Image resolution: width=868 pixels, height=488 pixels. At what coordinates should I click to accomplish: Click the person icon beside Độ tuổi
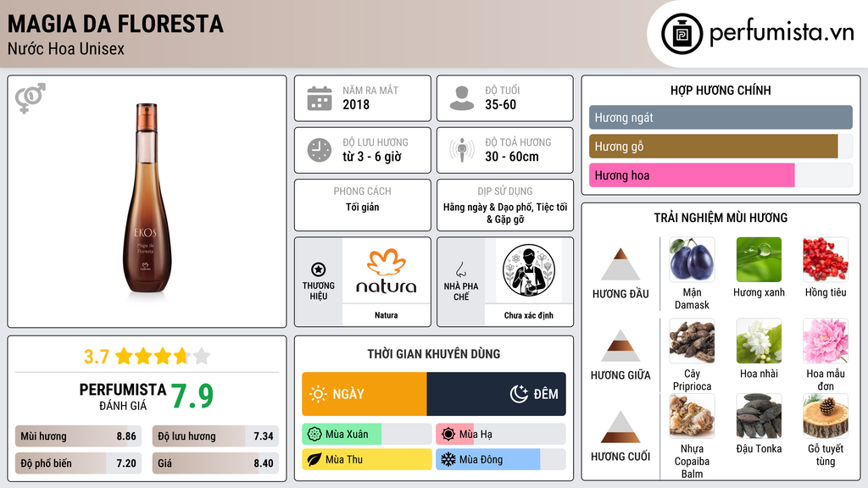click(462, 98)
